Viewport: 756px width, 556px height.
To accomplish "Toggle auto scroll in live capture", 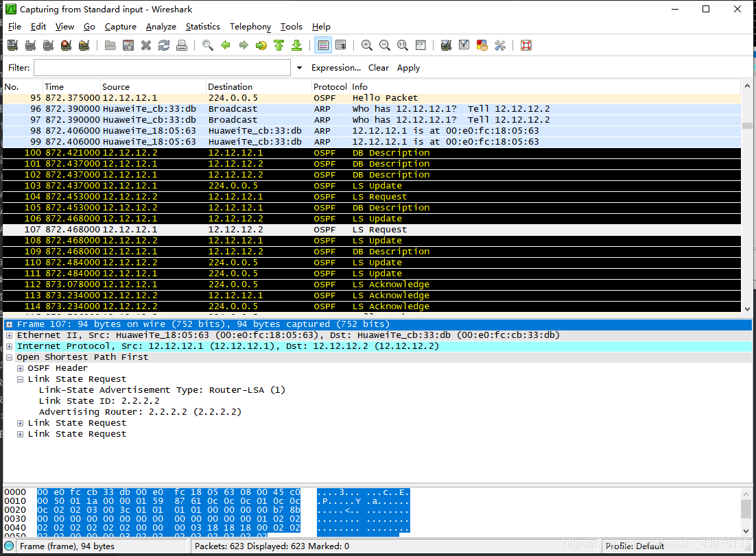I will 341,45.
